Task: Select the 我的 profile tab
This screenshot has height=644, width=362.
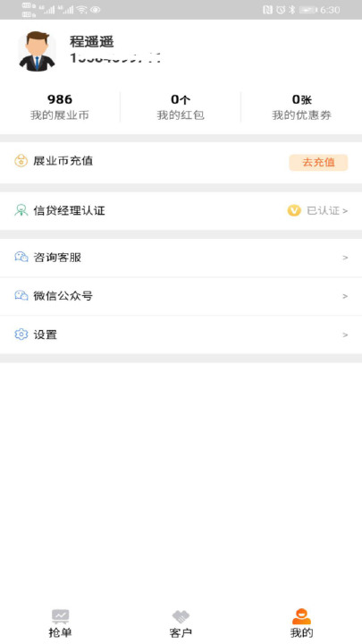Action: pos(301,623)
